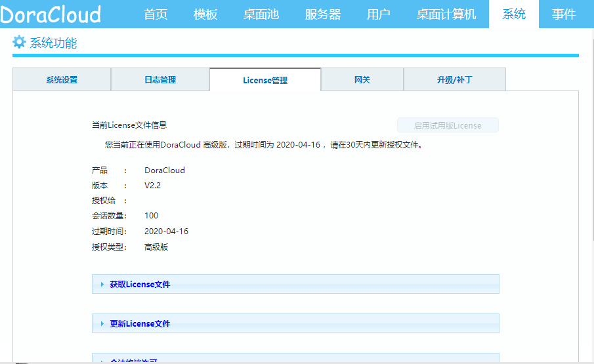Open the 模板 menu
Image resolution: width=594 pixels, height=364 pixels.
(205, 14)
